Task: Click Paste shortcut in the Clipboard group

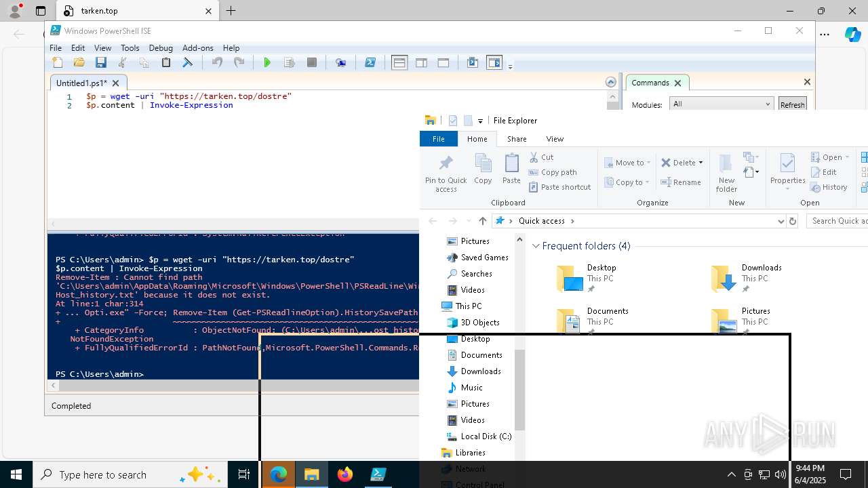Action: (560, 187)
